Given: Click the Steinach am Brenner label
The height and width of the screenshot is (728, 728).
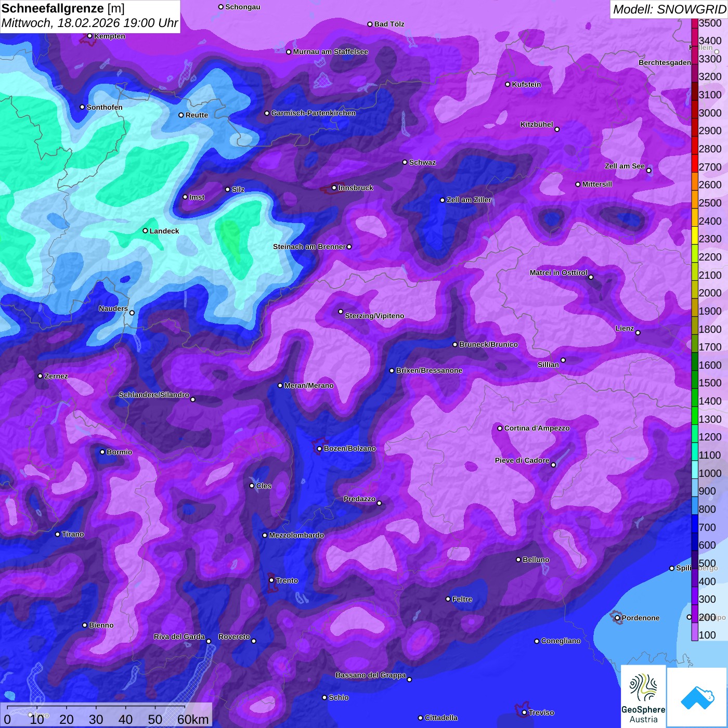Looking at the screenshot, I should pos(309,246).
